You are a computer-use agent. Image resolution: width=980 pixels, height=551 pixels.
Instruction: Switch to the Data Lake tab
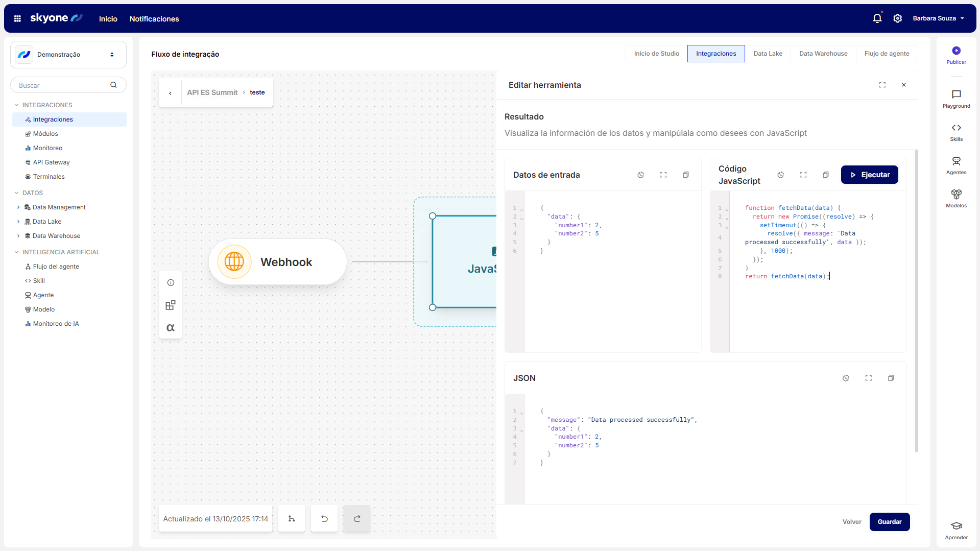(768, 54)
